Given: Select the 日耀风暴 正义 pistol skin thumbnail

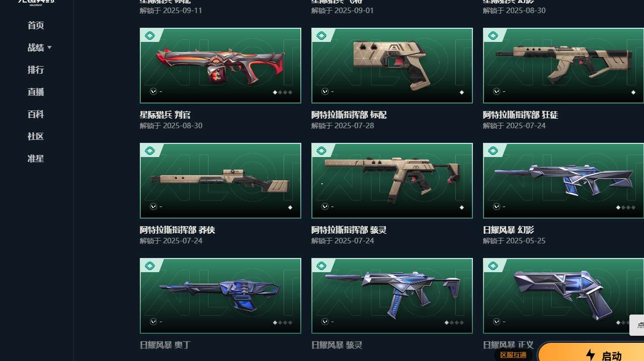Looking at the screenshot, I should (x=563, y=296).
